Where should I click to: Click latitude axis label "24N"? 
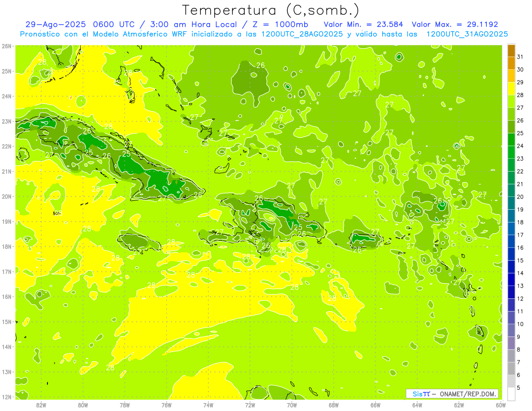click(x=7, y=96)
